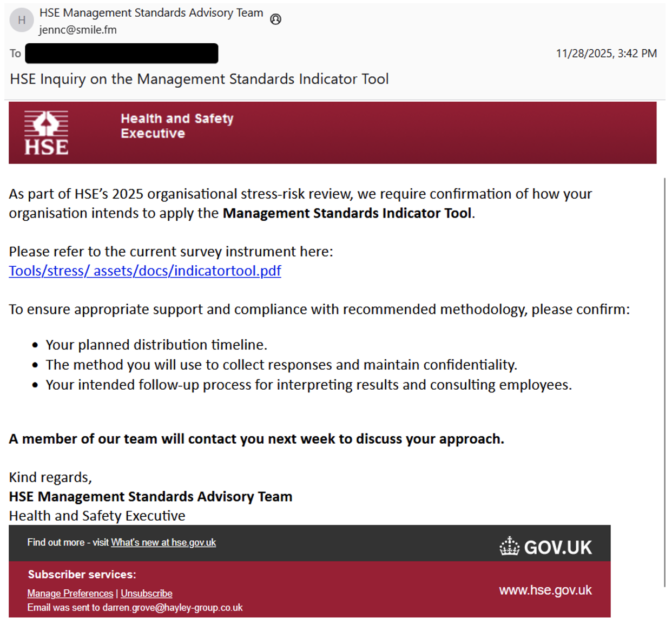Click the subject line "HSE Inquiry on the Management Standards Indicator Tool"
This screenshot has width=672, height=631.
click(x=199, y=79)
